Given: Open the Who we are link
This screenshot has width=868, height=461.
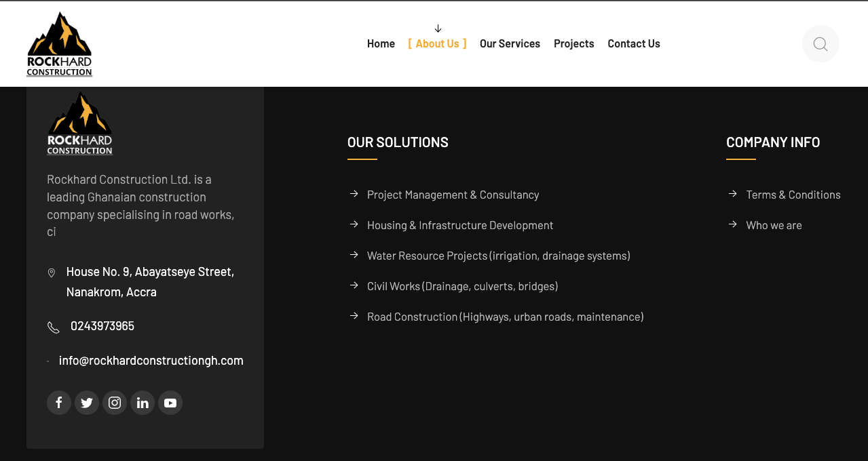Looking at the screenshot, I should [x=774, y=225].
